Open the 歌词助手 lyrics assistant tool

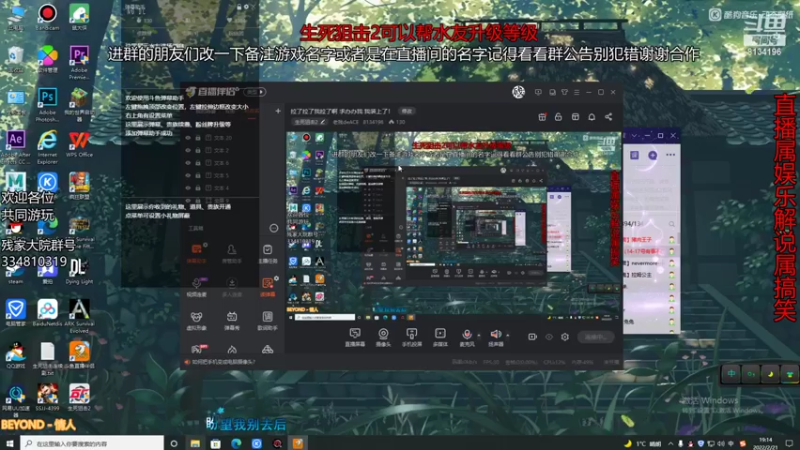point(267,320)
